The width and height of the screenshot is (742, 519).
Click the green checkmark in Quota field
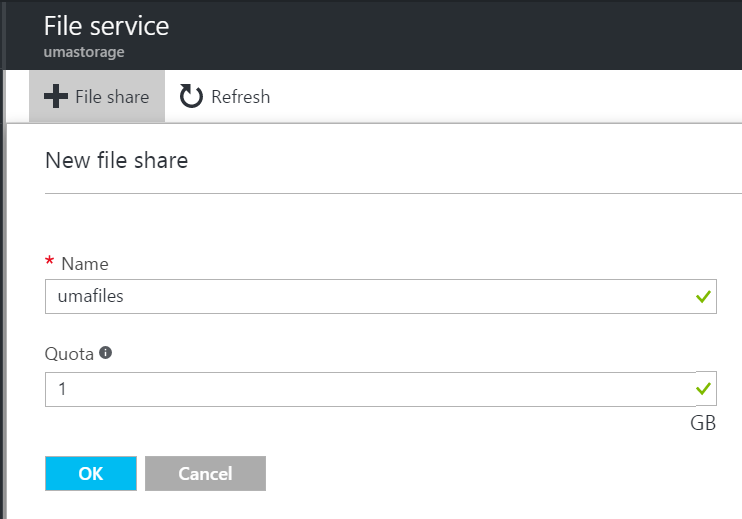(x=703, y=389)
